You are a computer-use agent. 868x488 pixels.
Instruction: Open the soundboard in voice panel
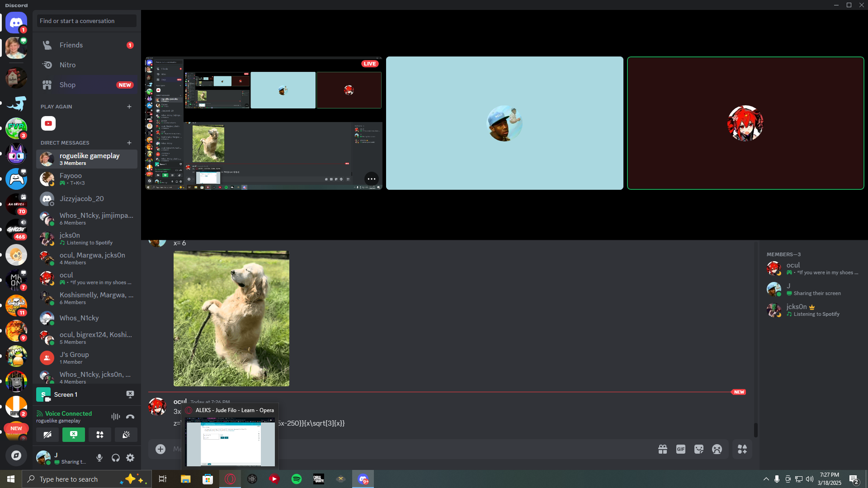126,435
